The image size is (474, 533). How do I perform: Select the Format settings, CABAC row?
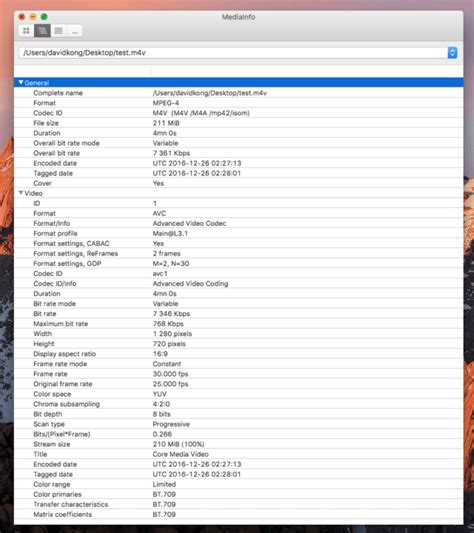238,243
